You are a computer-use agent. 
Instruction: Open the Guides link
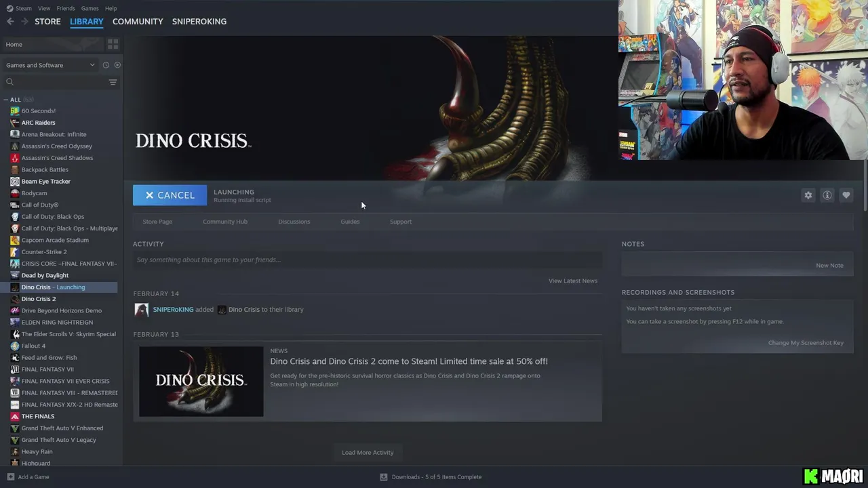click(x=350, y=222)
